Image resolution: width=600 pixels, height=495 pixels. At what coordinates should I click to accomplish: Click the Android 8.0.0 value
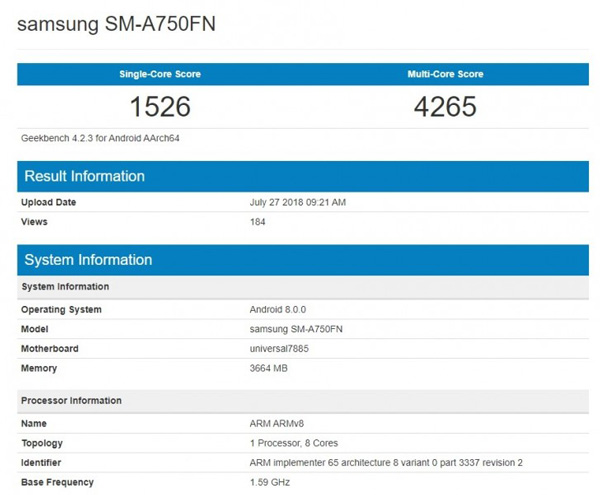coord(278,309)
